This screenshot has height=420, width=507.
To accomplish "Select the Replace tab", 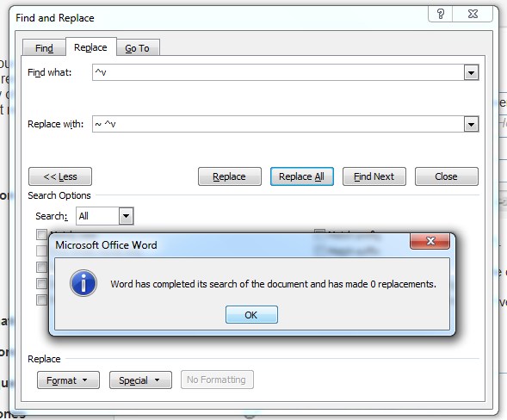I will tap(91, 47).
